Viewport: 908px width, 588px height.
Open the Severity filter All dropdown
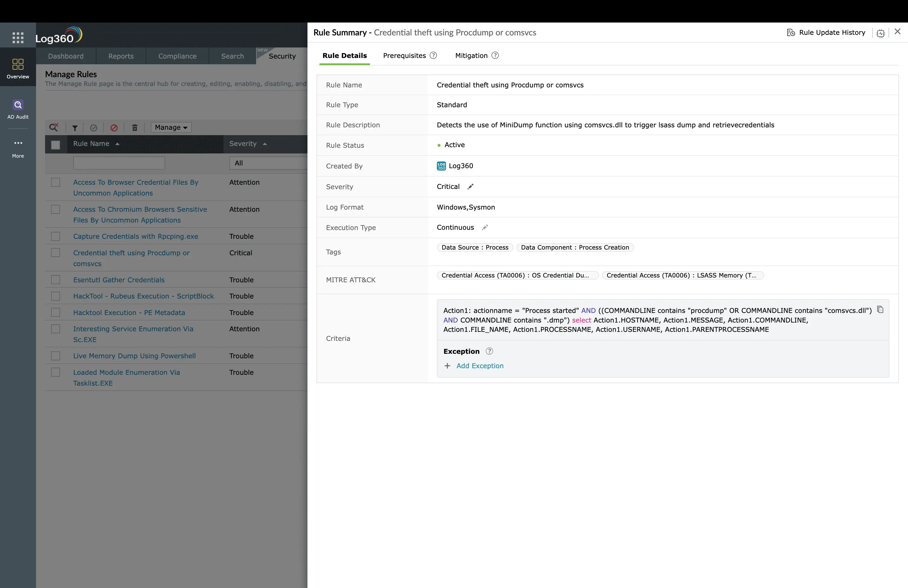coord(268,163)
